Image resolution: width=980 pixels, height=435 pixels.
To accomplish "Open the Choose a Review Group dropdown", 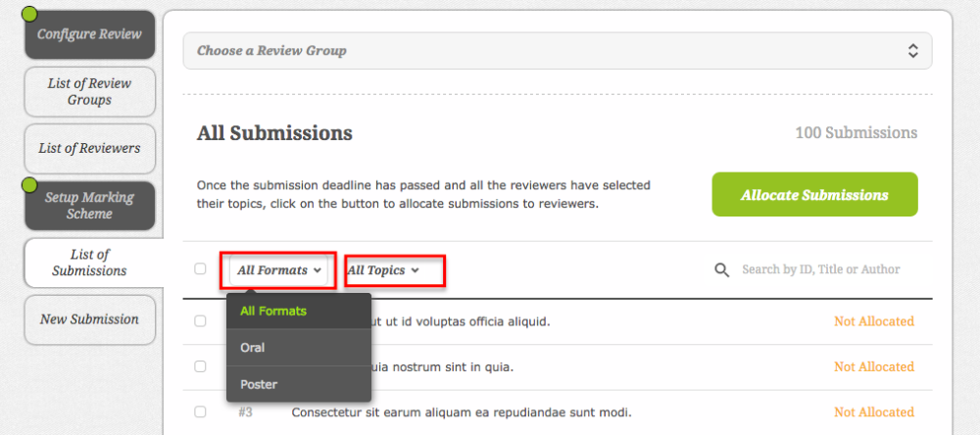I will click(558, 51).
